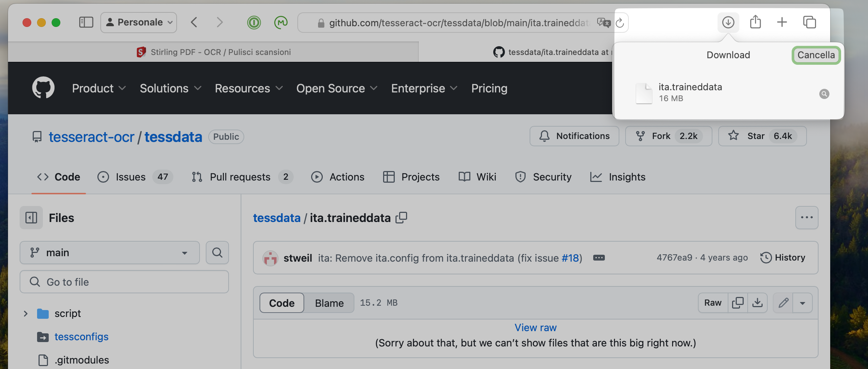Viewport: 868px width, 369px height.
Task: Open GitHub home logo
Action: [x=43, y=88]
